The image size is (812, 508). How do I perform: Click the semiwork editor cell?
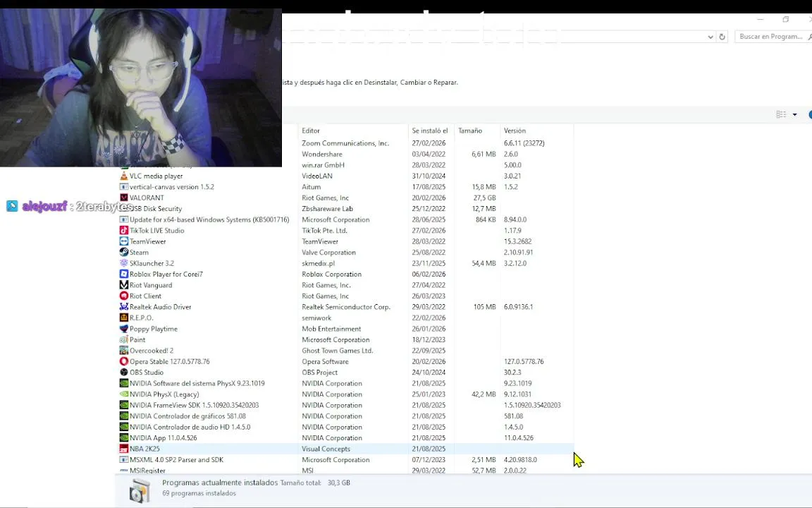[x=316, y=317]
